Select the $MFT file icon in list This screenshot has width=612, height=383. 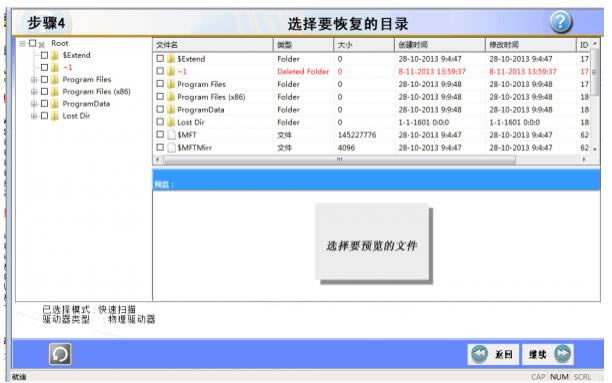171,135
